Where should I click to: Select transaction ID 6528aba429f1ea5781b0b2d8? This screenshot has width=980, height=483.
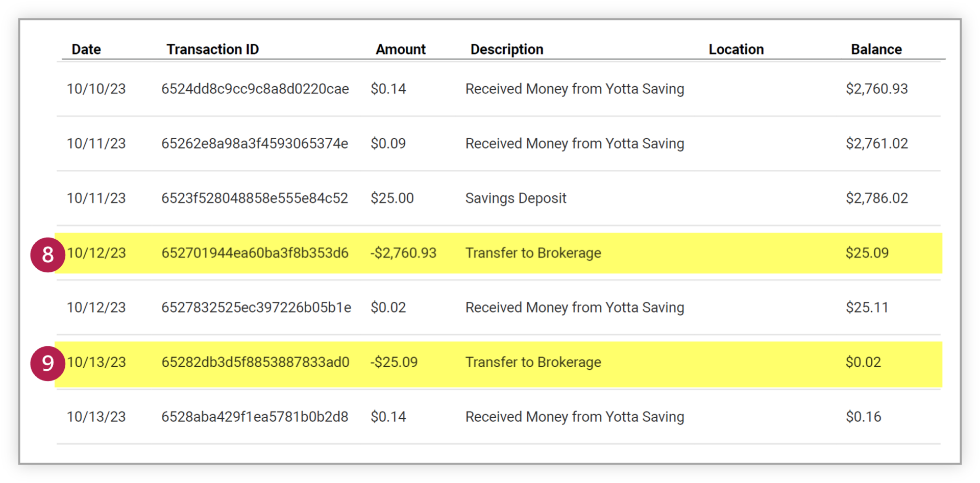point(254,417)
